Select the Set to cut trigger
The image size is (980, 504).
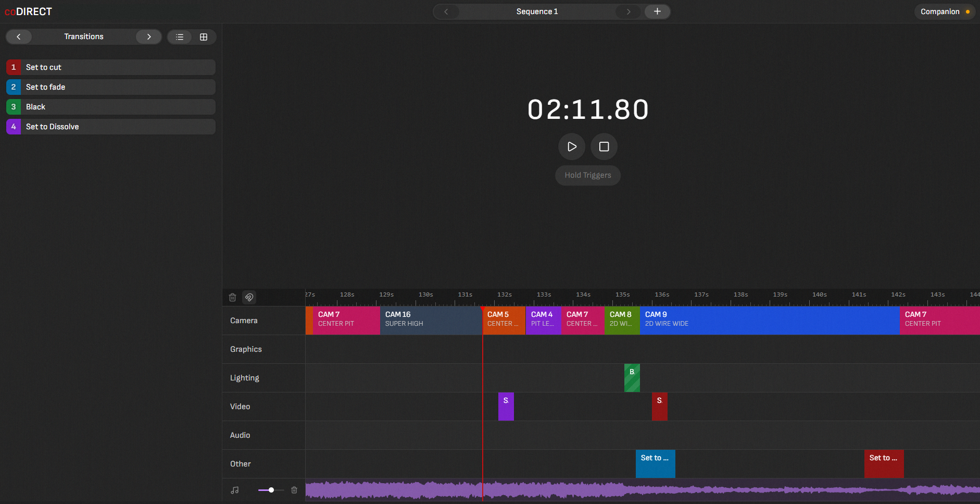pyautogui.click(x=111, y=67)
